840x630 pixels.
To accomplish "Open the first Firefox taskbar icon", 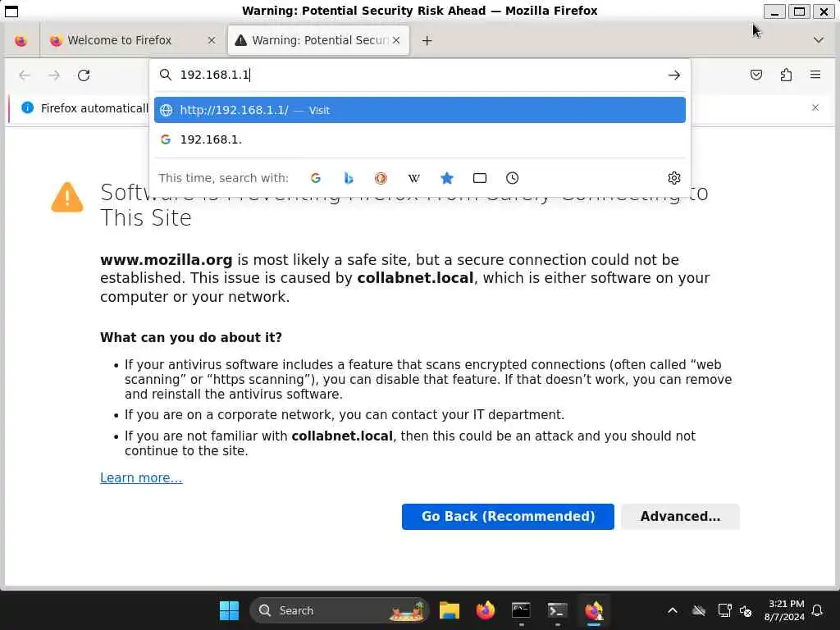I will pos(486,610).
